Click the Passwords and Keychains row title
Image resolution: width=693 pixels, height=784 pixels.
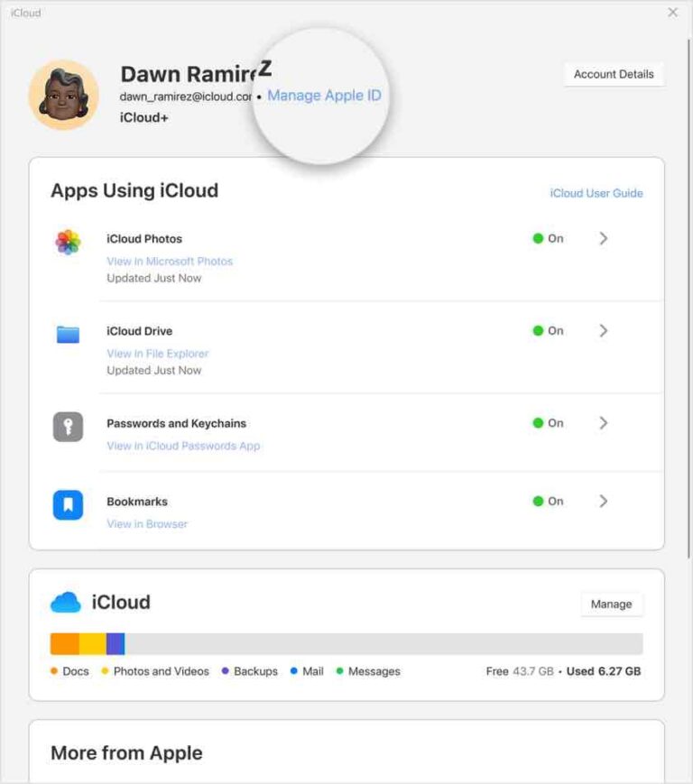pyautogui.click(x=176, y=423)
